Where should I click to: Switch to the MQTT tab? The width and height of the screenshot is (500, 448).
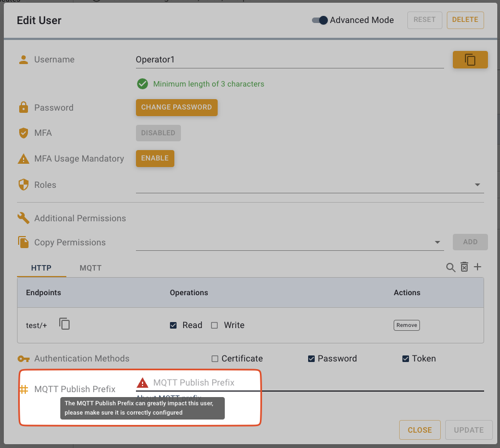(90, 268)
